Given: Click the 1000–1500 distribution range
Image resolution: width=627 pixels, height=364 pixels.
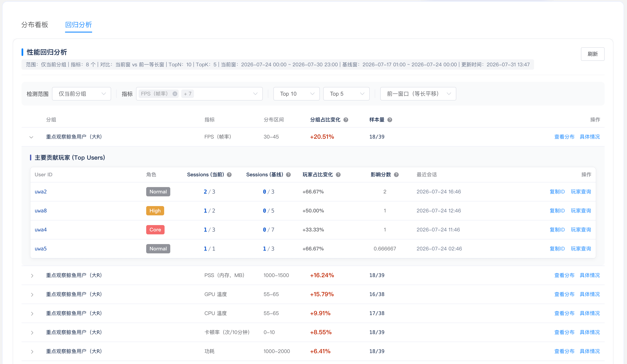Looking at the screenshot, I should pyautogui.click(x=276, y=275).
